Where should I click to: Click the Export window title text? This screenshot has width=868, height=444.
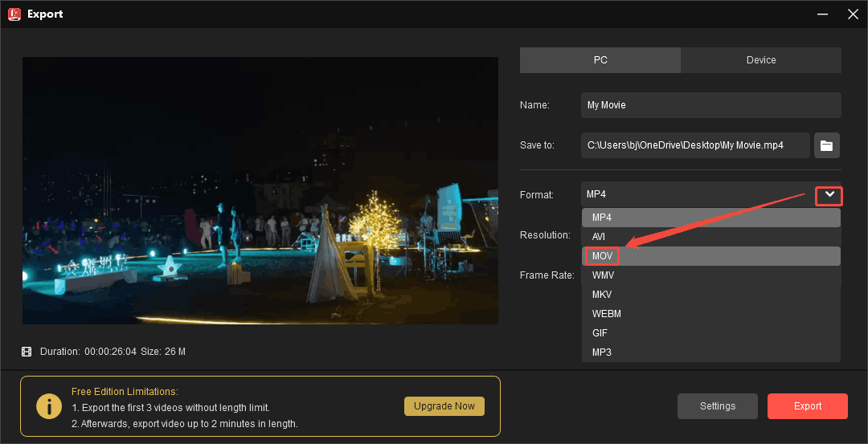pos(45,14)
